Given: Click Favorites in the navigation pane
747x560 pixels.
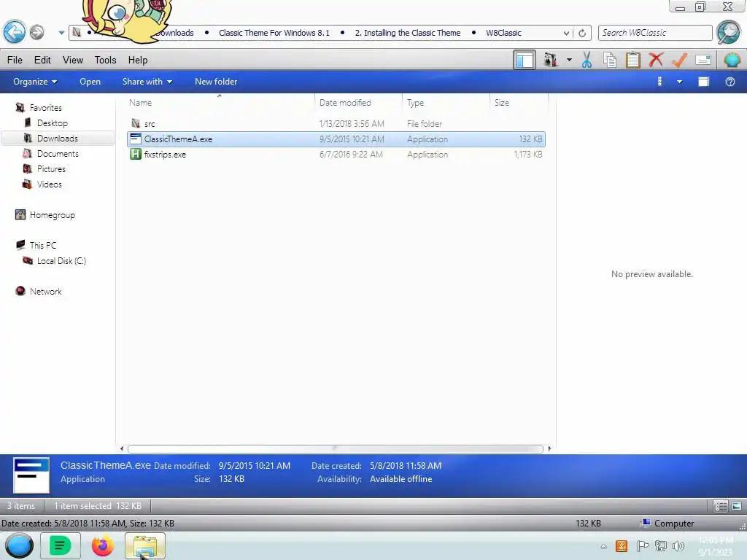Looking at the screenshot, I should click(46, 108).
